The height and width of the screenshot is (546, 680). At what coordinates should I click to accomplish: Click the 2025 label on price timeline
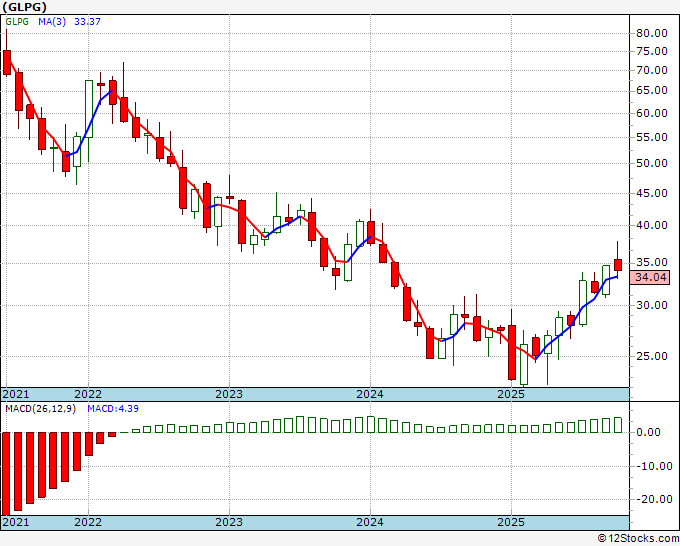(511, 394)
